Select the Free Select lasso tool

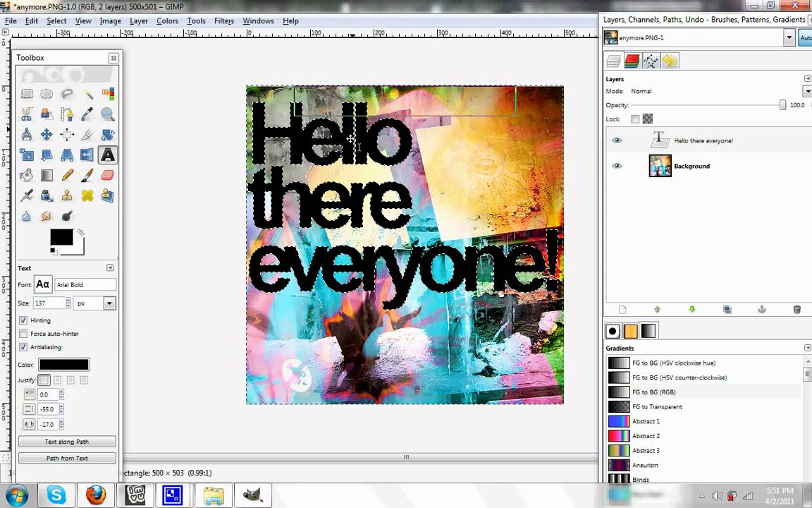coord(67,94)
